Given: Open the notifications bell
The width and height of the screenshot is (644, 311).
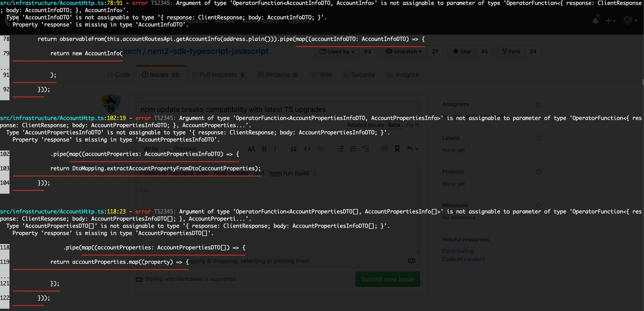Looking at the screenshot, I should 595,20.
